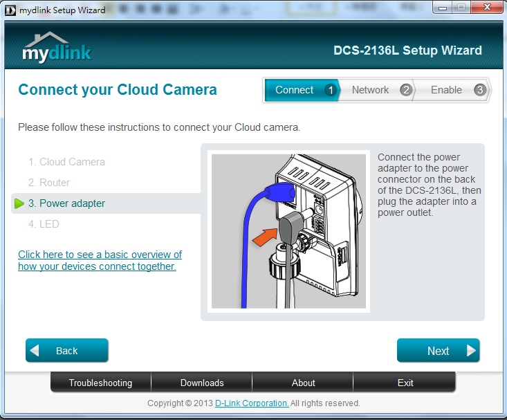Go back with the Back button
The width and height of the screenshot is (507, 420).
coord(67,350)
